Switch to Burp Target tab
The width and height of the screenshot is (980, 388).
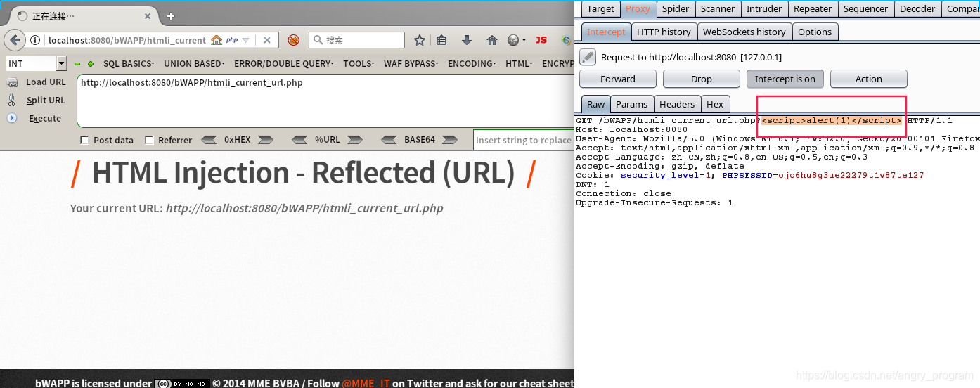point(600,8)
